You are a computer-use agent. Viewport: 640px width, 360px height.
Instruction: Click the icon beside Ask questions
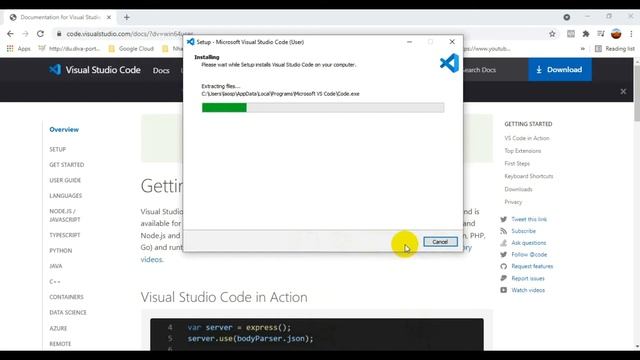tap(504, 243)
